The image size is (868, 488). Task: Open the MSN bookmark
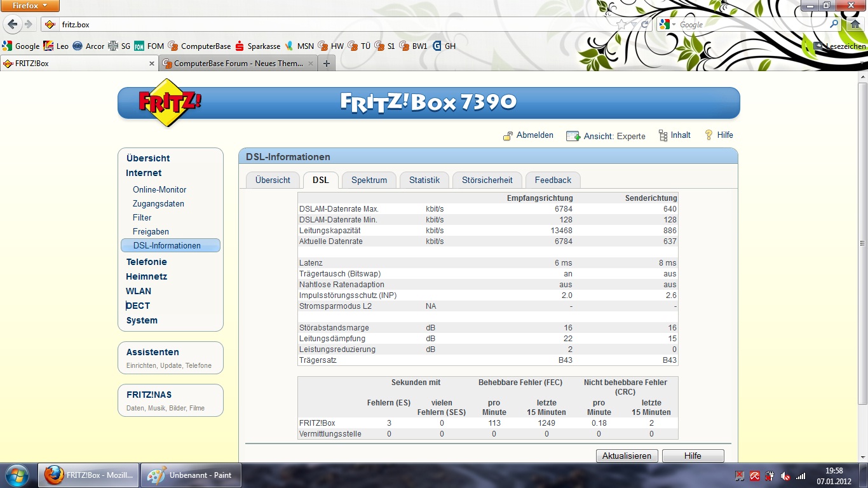click(299, 46)
